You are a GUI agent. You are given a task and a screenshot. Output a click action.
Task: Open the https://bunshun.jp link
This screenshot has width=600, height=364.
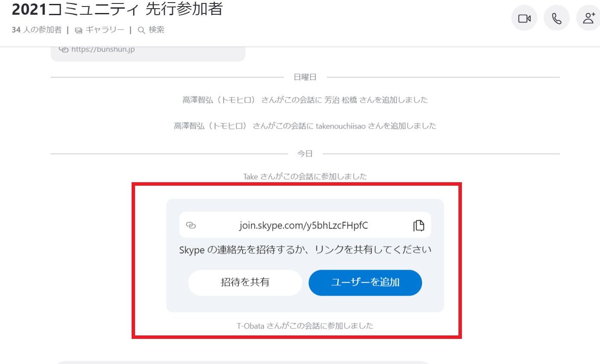103,49
